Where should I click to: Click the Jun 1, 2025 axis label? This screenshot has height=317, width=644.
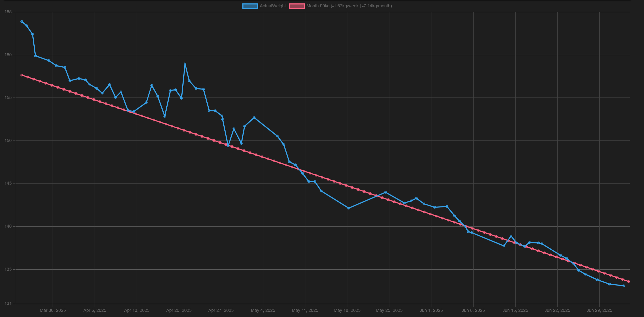tap(431, 310)
